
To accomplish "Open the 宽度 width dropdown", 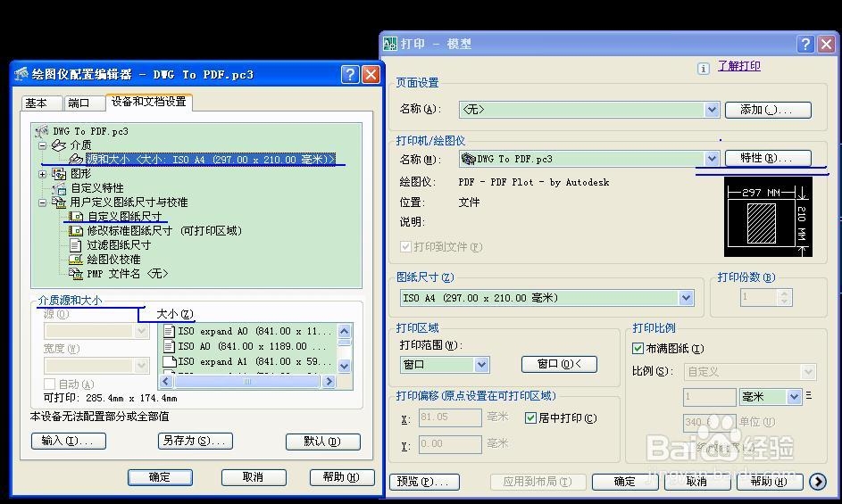I will [141, 366].
